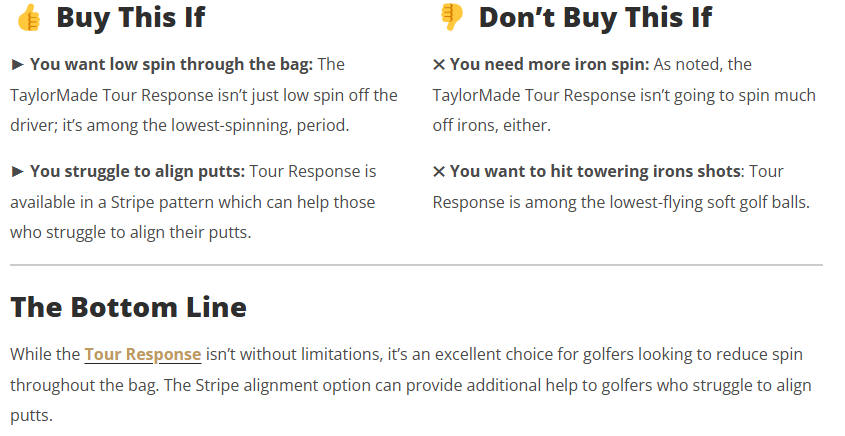
Task: Click The Bottom Line heading
Action: pos(128,307)
